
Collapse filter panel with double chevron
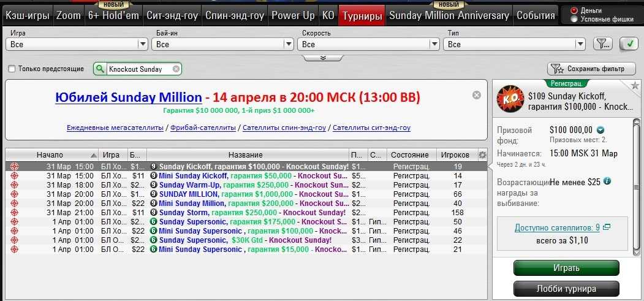click(x=323, y=58)
